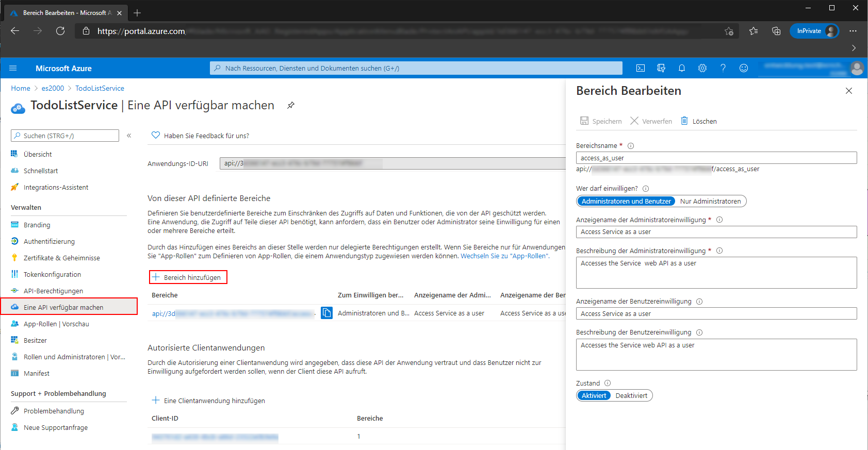Show info for Beschreibung der Administratoreinwilligung
The image size is (868, 450).
tap(719, 251)
